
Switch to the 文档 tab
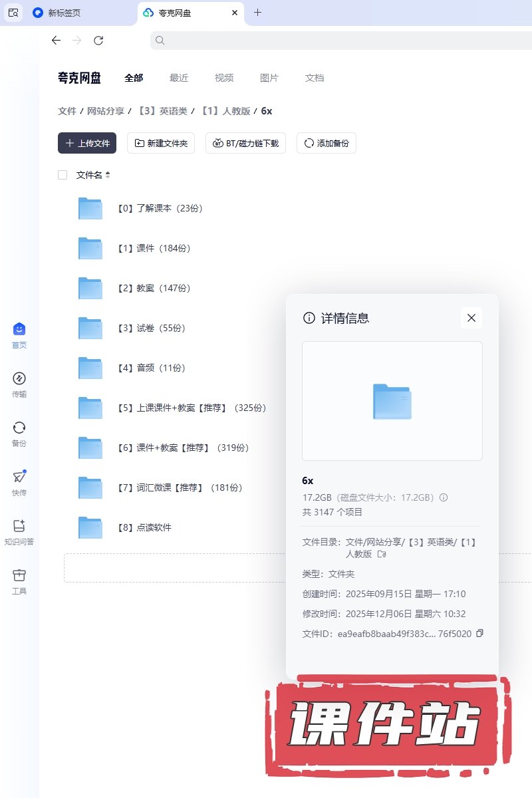(x=315, y=78)
